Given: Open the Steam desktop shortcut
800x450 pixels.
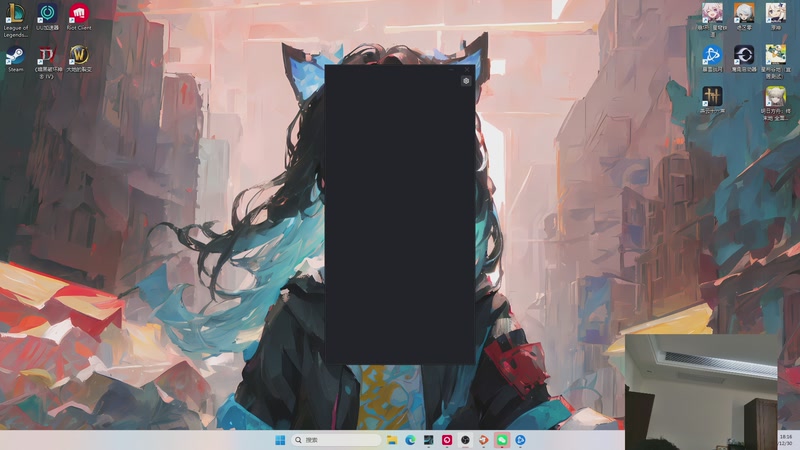Looking at the screenshot, I should (15, 59).
